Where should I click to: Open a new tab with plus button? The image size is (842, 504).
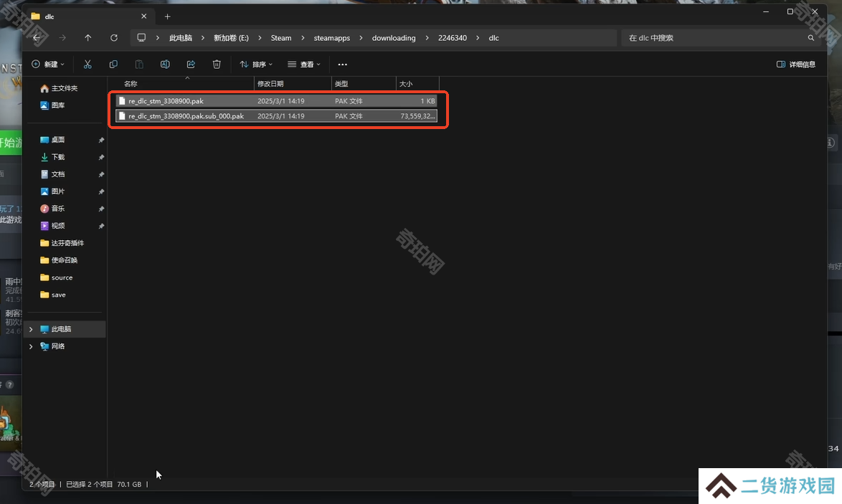(x=168, y=16)
